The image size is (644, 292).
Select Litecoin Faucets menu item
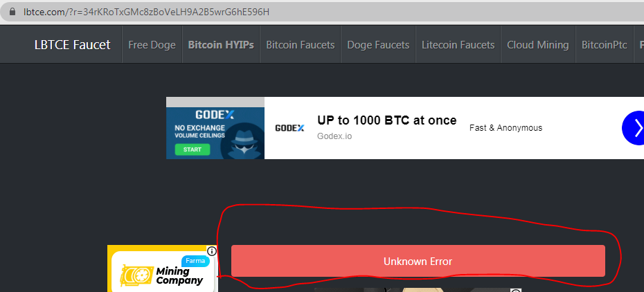tap(458, 45)
